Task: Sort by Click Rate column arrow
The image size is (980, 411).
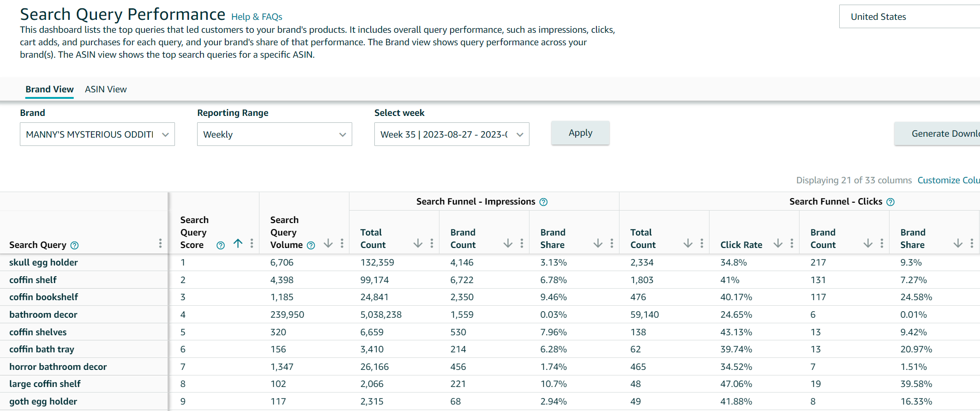Action: click(778, 243)
